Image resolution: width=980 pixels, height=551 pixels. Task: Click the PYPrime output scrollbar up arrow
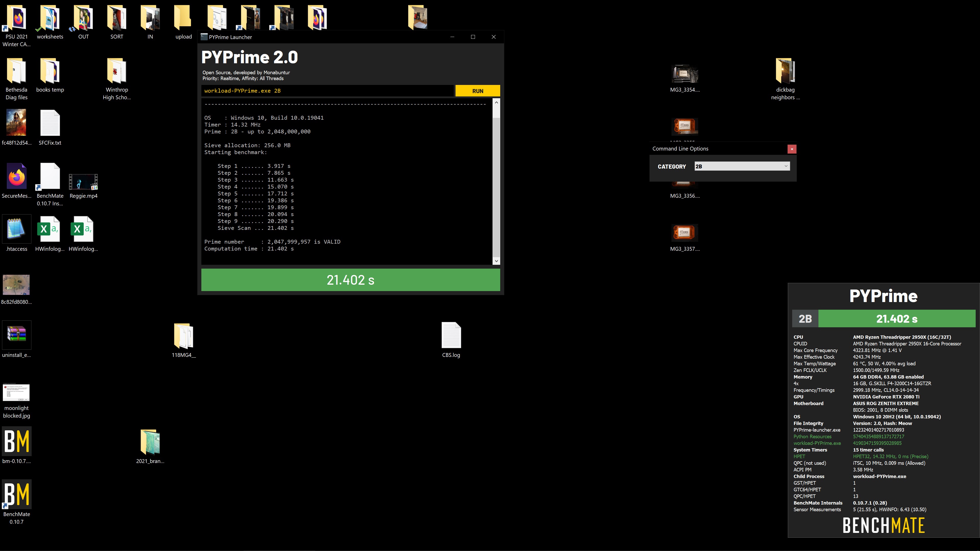[496, 102]
